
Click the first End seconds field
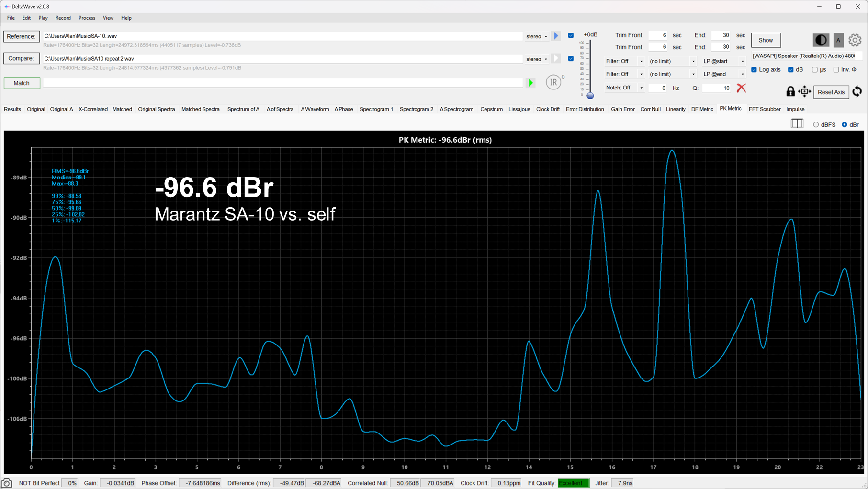(721, 35)
